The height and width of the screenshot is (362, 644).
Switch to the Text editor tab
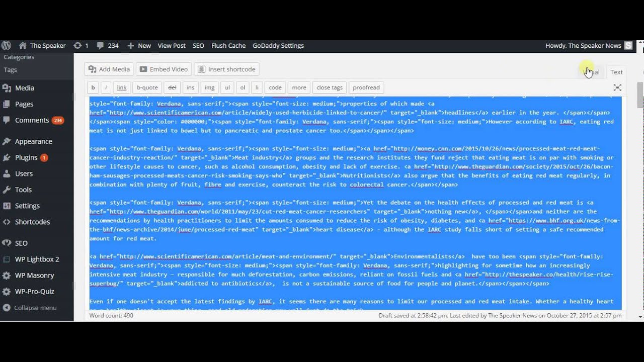(x=616, y=72)
